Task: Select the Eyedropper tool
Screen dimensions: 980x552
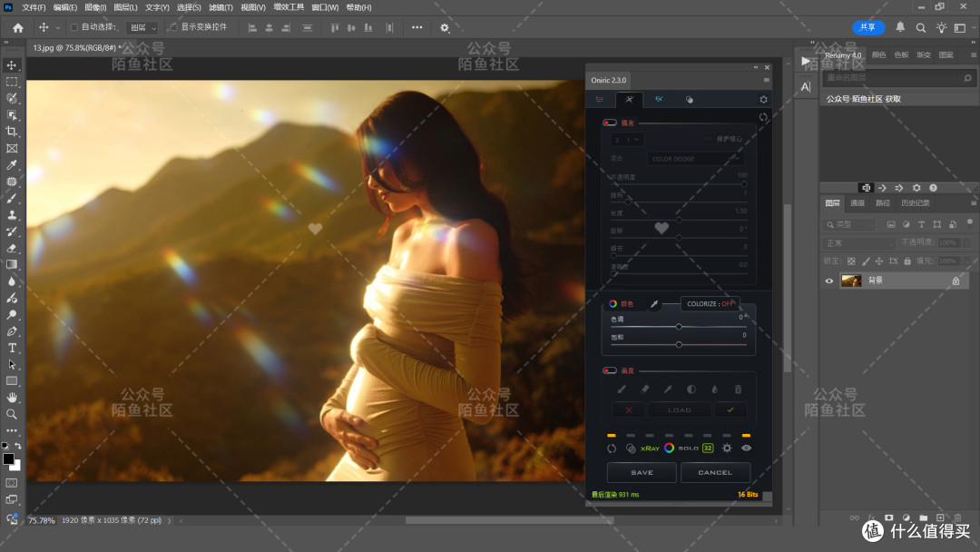Action: tap(12, 165)
